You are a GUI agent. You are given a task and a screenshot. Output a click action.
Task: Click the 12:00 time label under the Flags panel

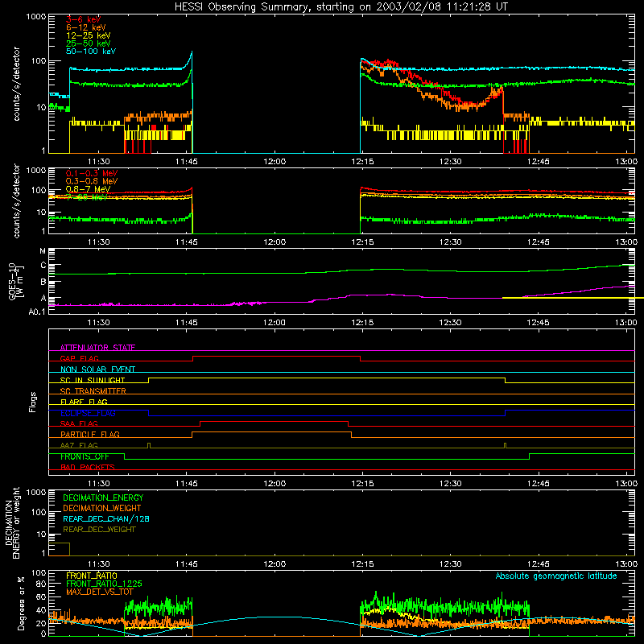click(275, 484)
